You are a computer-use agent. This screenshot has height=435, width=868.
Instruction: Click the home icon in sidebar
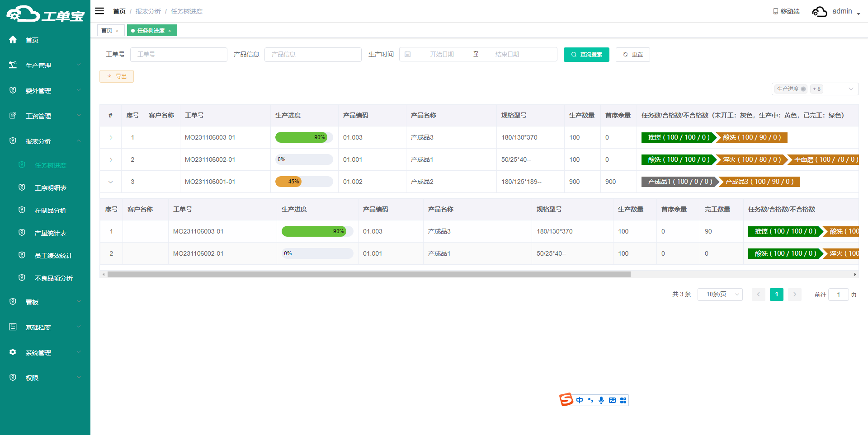(x=13, y=40)
